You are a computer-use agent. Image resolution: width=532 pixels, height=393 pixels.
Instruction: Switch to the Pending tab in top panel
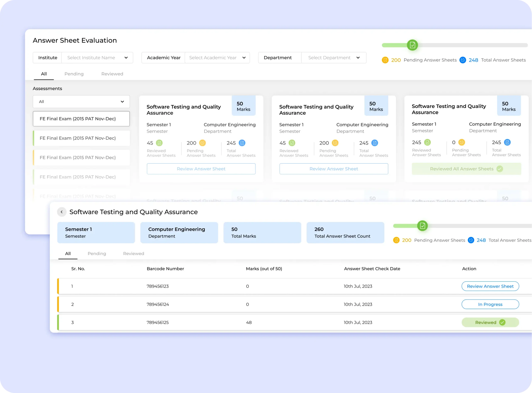click(74, 74)
